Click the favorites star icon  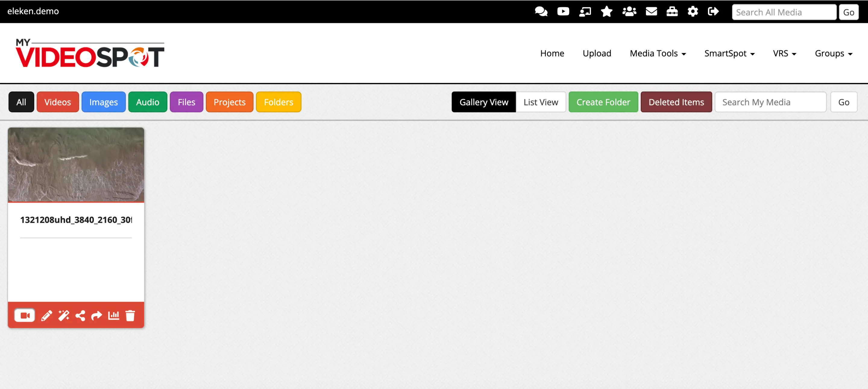[x=606, y=11]
